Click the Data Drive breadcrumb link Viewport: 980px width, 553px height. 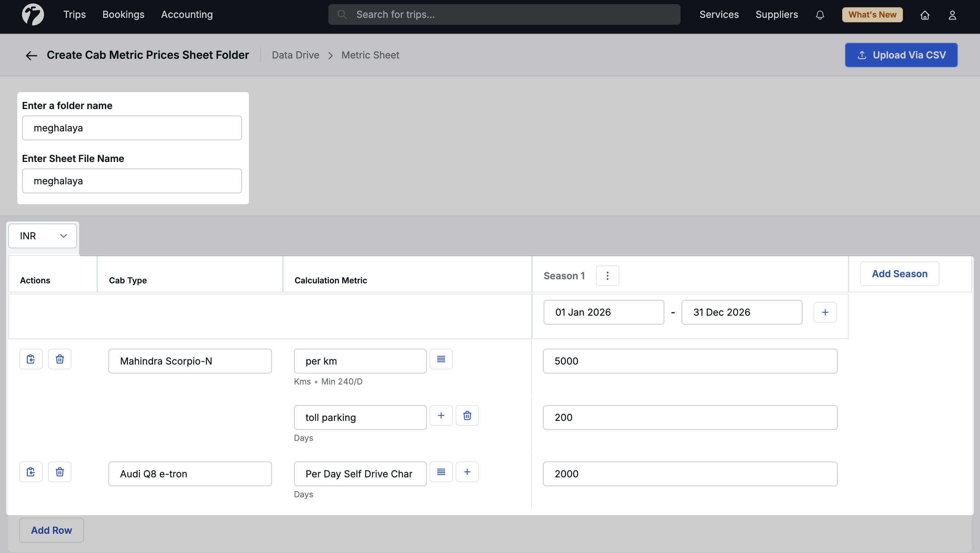[x=295, y=55]
